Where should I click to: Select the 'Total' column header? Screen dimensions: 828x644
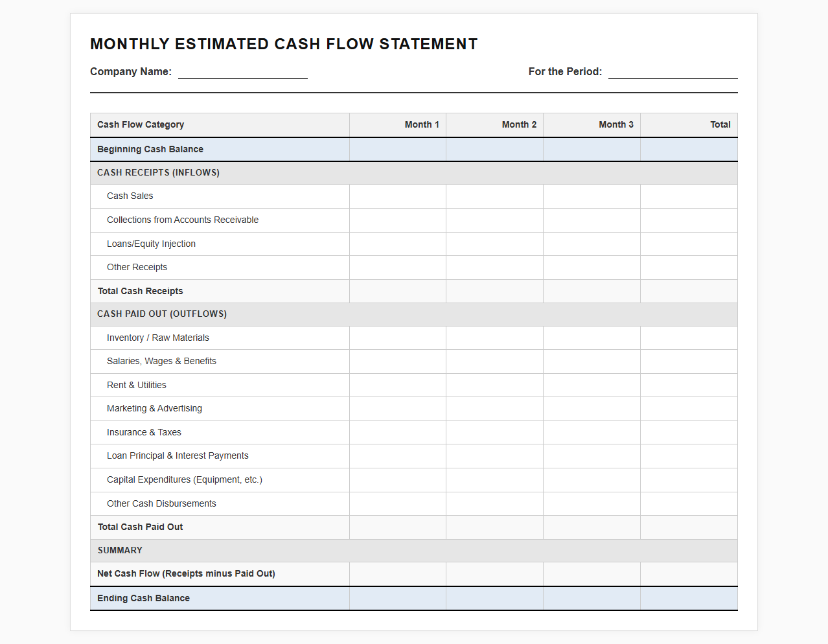[x=689, y=125]
